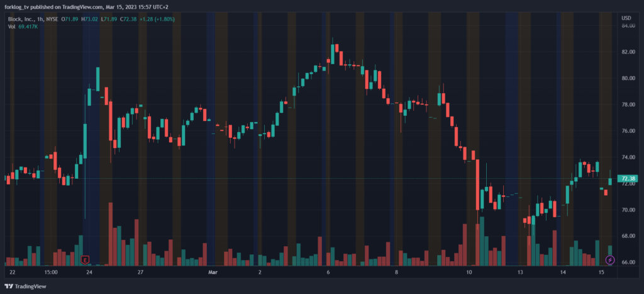Image resolution: width=644 pixels, height=294 pixels.
Task: Click the 80.00 price axis label
Action: click(x=628, y=79)
